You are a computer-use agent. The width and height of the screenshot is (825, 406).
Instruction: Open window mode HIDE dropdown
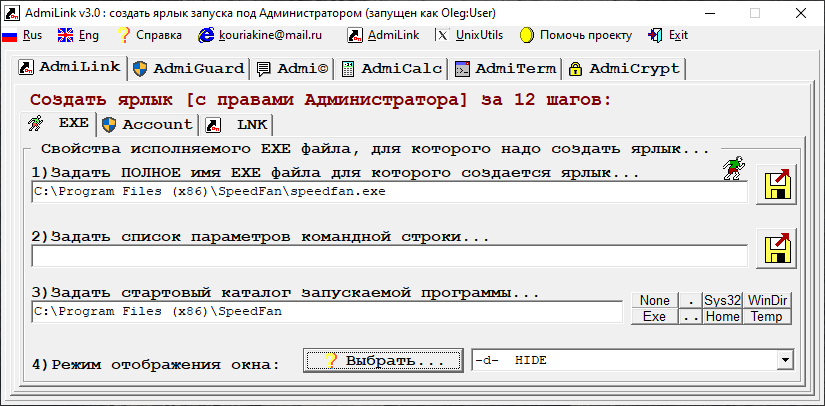(x=786, y=360)
